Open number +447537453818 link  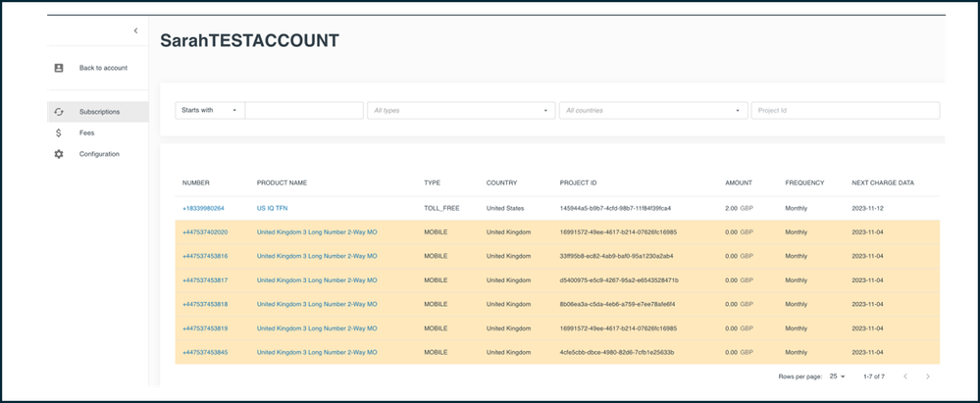point(205,304)
